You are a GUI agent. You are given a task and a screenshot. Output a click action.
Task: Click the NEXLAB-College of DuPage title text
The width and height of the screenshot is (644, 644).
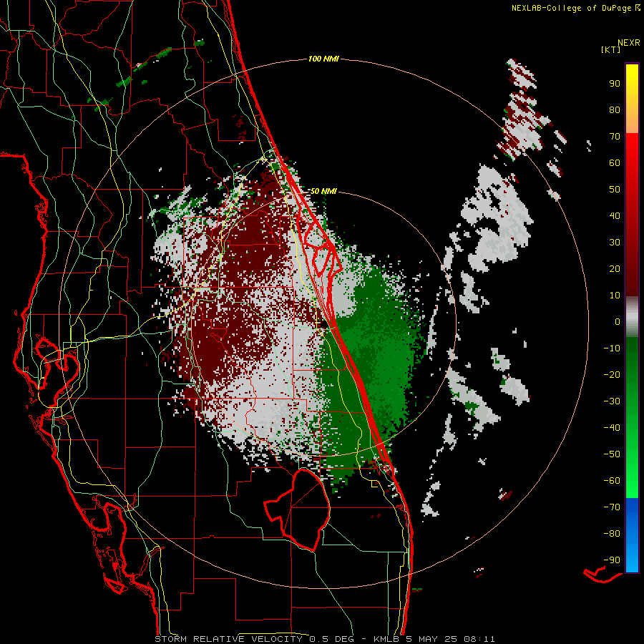[x=571, y=8]
